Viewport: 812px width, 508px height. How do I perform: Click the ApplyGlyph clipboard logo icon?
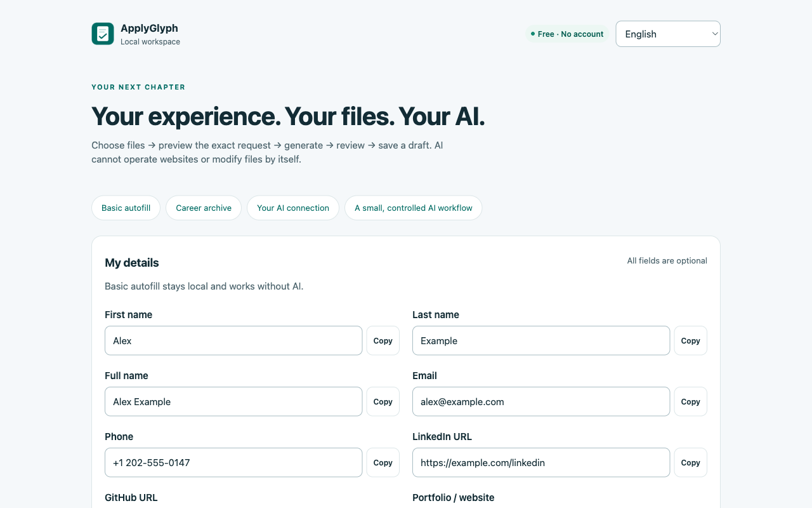(103, 34)
